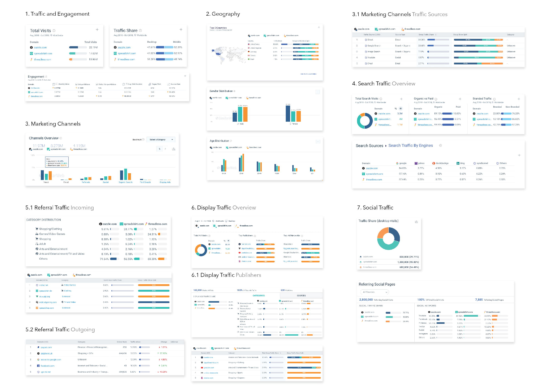Toggle spreadshirt.com series in Age Distribution legend
The width and height of the screenshot is (539, 392).
[x=234, y=147]
